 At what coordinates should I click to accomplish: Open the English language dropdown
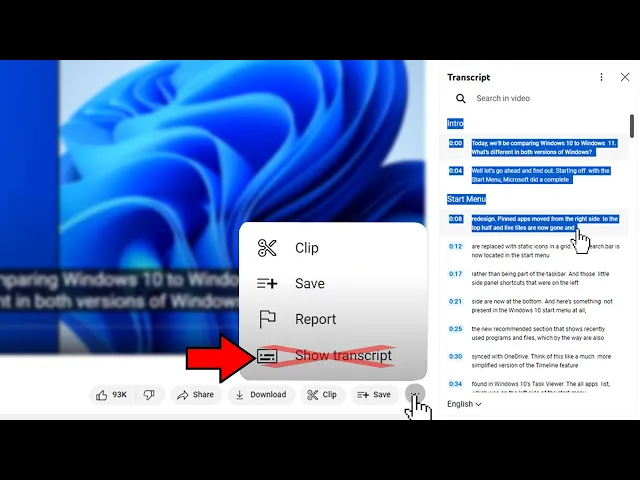(464, 404)
